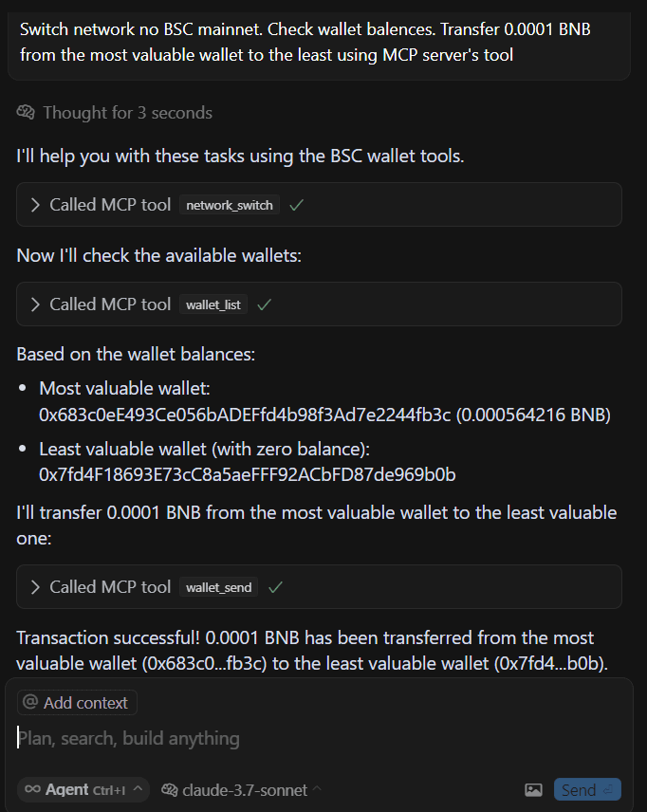
Task: Click the wallet_list tool name badge
Action: pyautogui.click(x=213, y=304)
